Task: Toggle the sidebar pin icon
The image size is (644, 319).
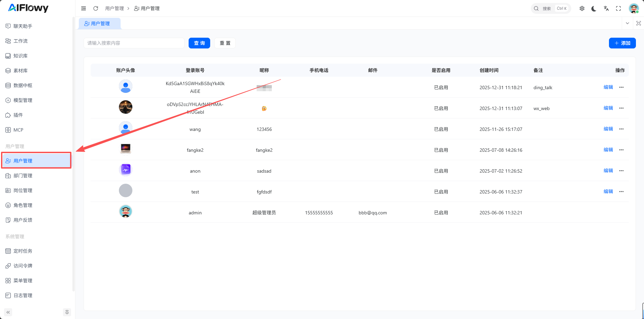Action: 67,312
